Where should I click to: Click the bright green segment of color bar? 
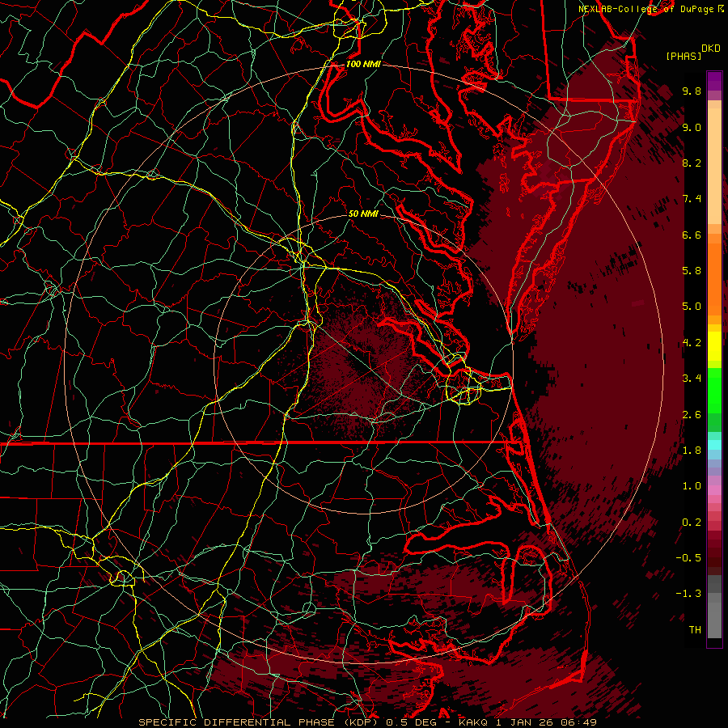click(714, 392)
